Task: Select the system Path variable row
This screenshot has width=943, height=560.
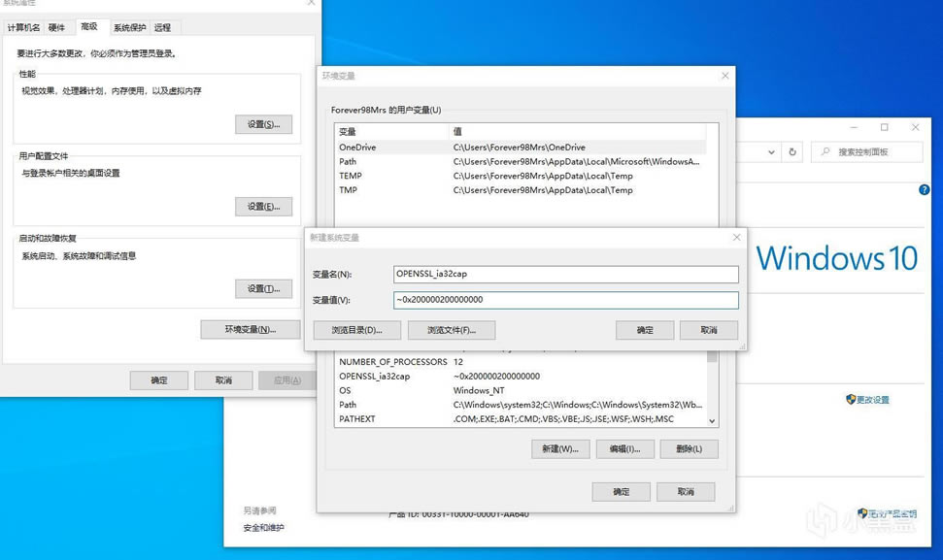Action: tap(521, 405)
